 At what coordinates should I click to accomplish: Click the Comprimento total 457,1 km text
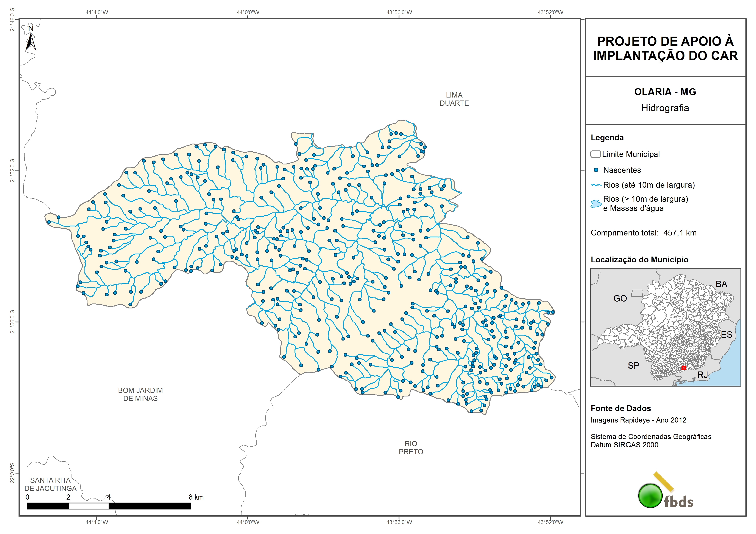[643, 233]
